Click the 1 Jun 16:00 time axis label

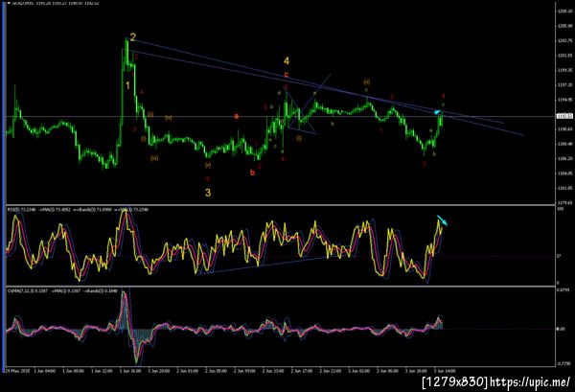coord(130,371)
